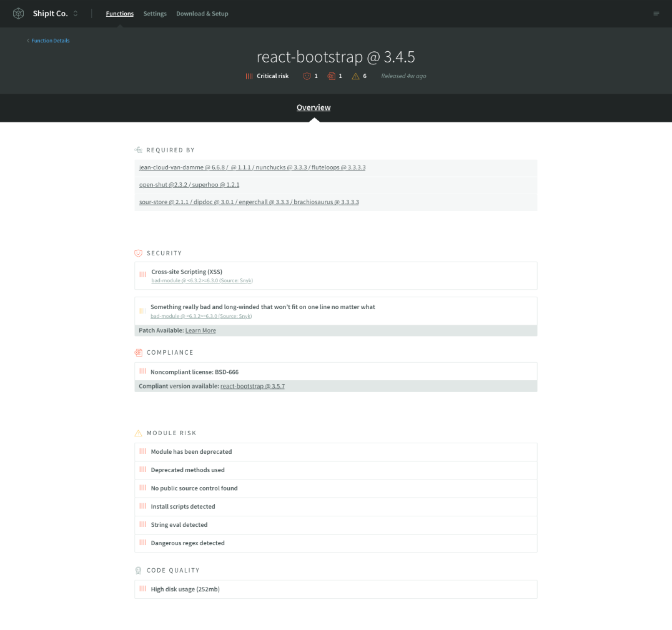The width and height of the screenshot is (672, 630).
Task: Click the Code Quality section icon
Action: pos(138,570)
